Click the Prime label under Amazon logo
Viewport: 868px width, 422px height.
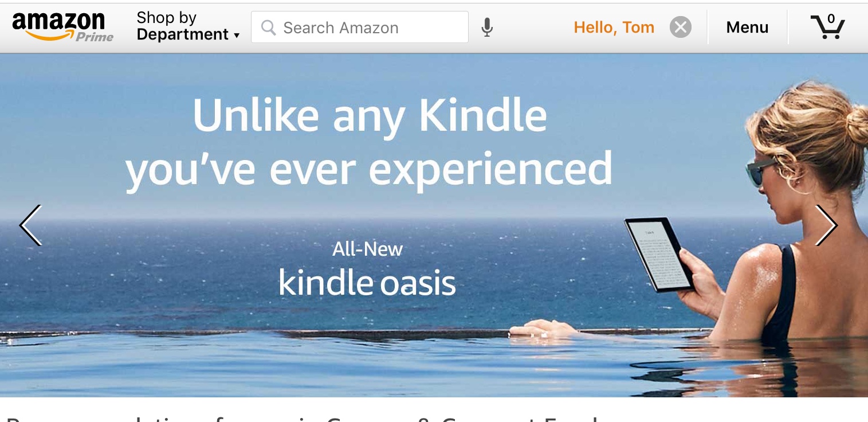(x=95, y=37)
